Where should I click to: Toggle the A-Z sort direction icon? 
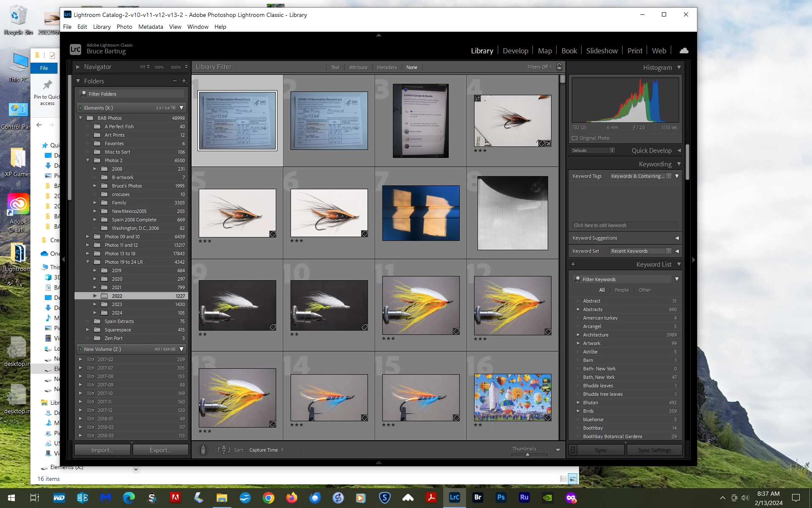(x=224, y=450)
